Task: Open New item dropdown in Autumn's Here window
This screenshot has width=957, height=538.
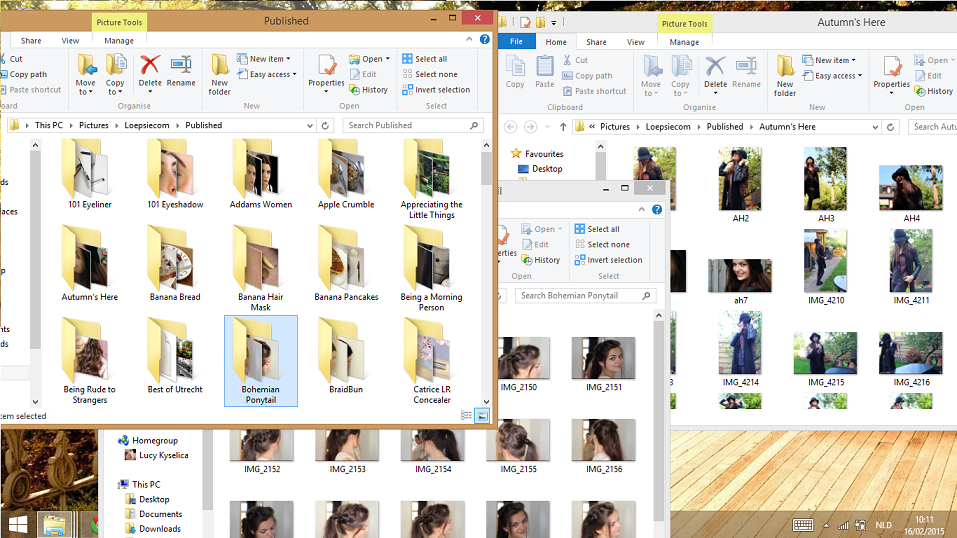Action: point(829,60)
